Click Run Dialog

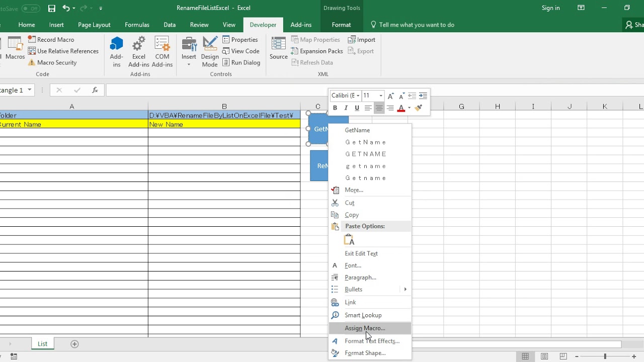(x=241, y=63)
